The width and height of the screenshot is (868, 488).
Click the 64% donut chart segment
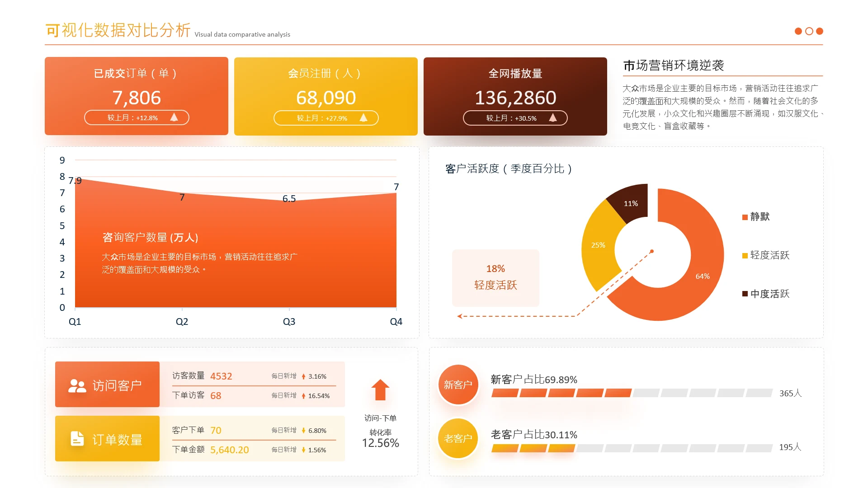702,276
